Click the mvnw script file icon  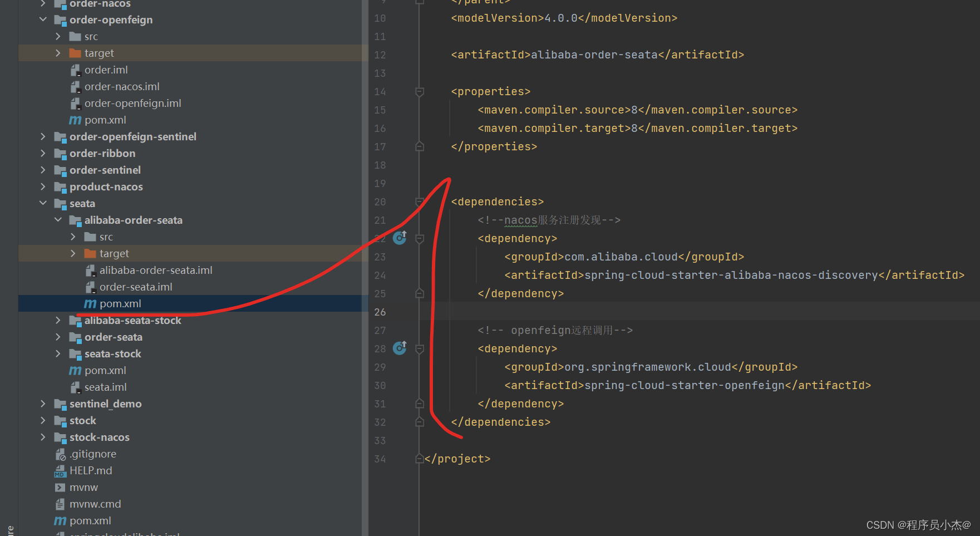(x=60, y=487)
